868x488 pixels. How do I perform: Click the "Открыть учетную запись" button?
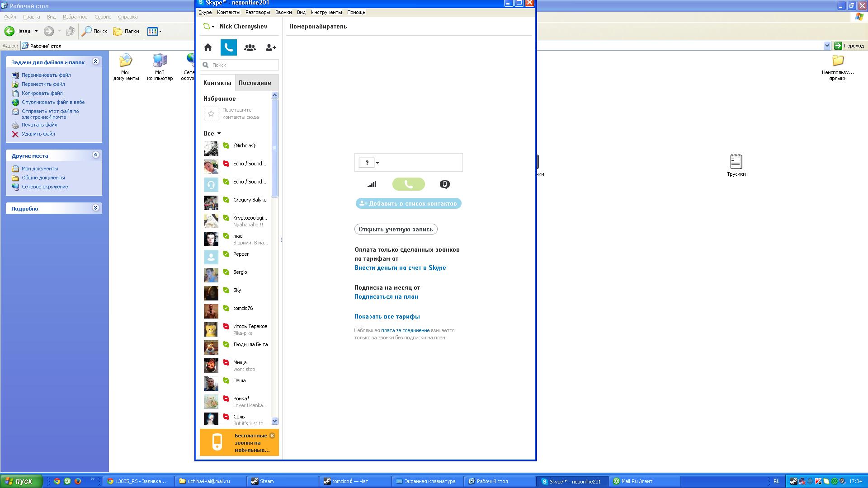pos(396,230)
